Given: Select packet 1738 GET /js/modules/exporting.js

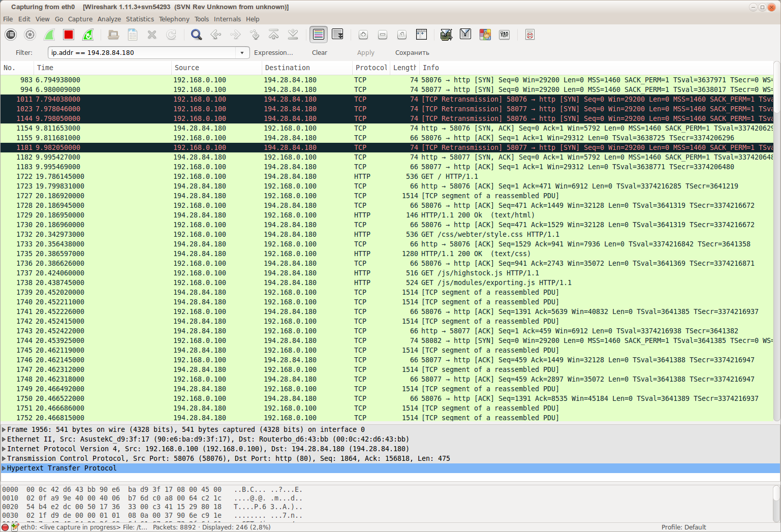Looking at the screenshot, I should (x=387, y=283).
